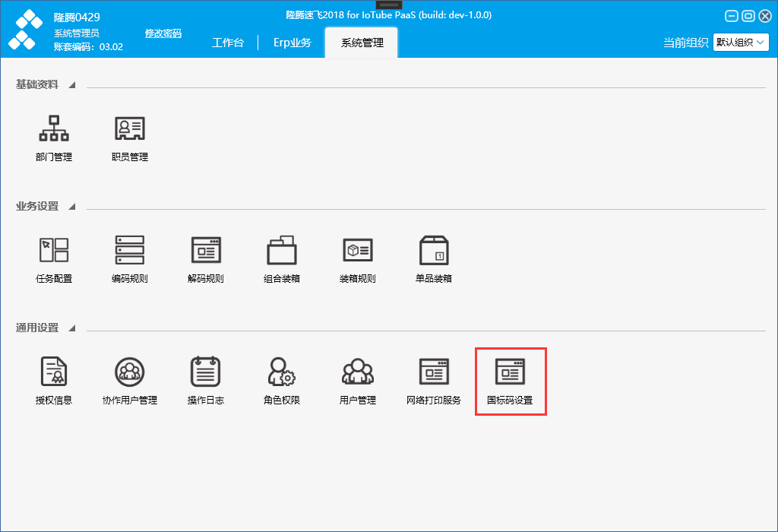The width and height of the screenshot is (778, 532).
Task: Open 组合装箱 combined packing icon
Action: [282, 249]
